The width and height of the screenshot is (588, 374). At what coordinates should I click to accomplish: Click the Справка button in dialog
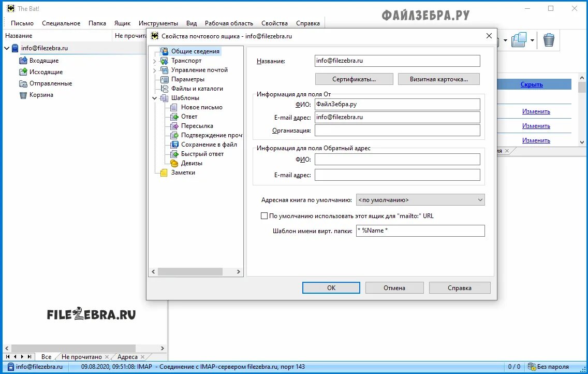460,287
